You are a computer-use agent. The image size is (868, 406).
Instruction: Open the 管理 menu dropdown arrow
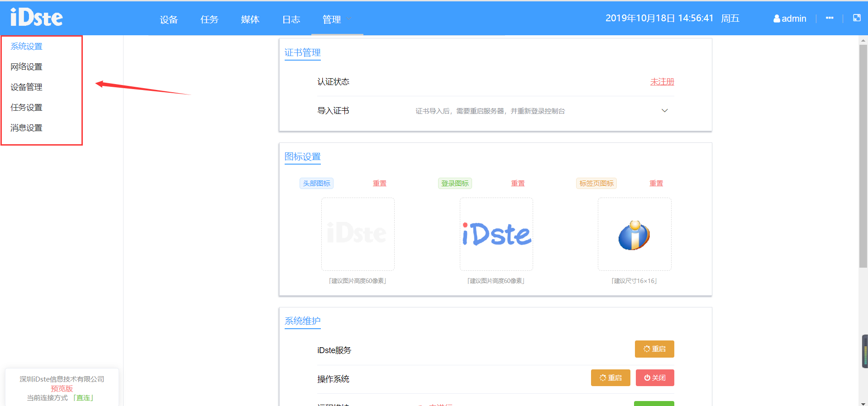coord(348,19)
